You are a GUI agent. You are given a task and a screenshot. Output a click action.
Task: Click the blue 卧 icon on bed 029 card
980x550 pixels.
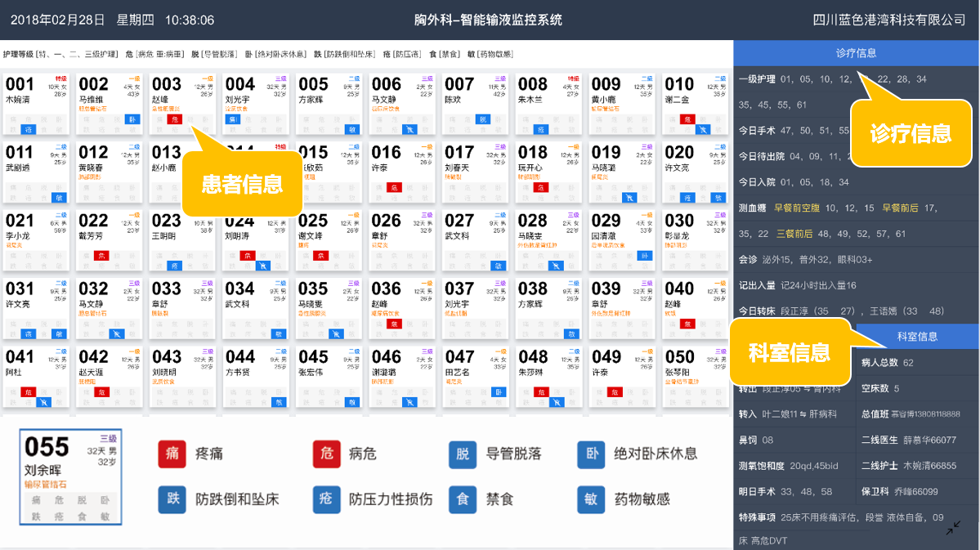(644, 256)
